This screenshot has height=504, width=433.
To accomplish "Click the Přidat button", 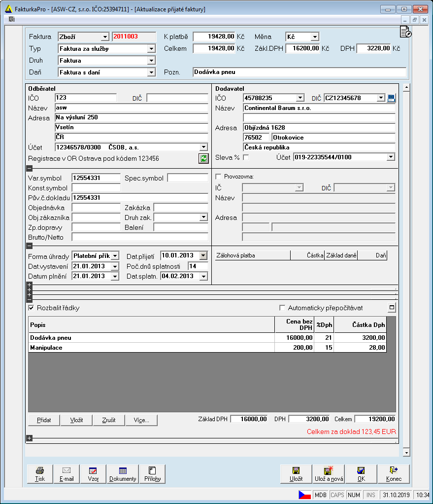I will click(43, 420).
